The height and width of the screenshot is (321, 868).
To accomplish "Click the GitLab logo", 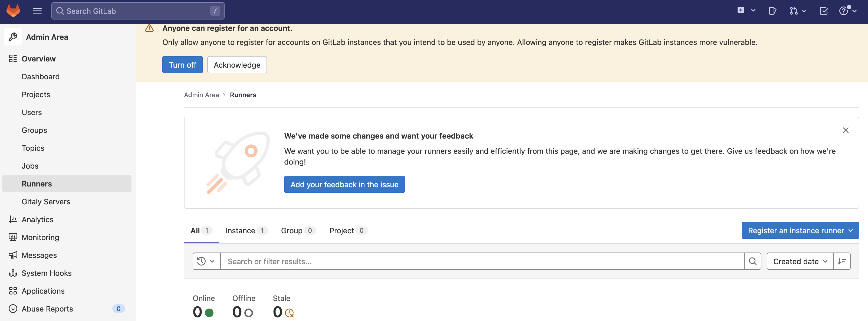I will click(13, 11).
